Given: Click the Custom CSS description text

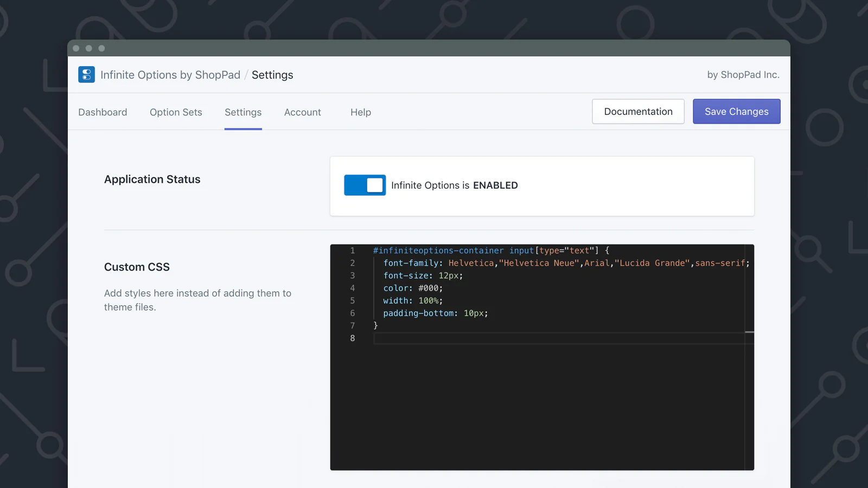Looking at the screenshot, I should tap(197, 300).
